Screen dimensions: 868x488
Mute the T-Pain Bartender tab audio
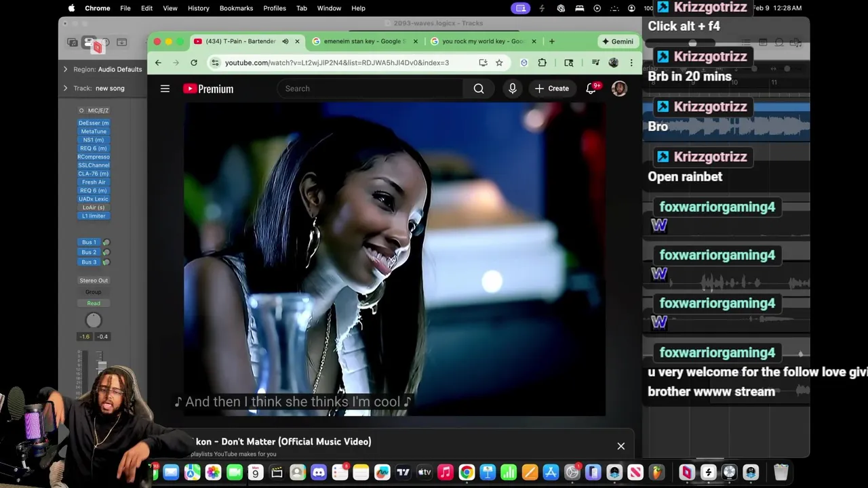click(x=285, y=41)
